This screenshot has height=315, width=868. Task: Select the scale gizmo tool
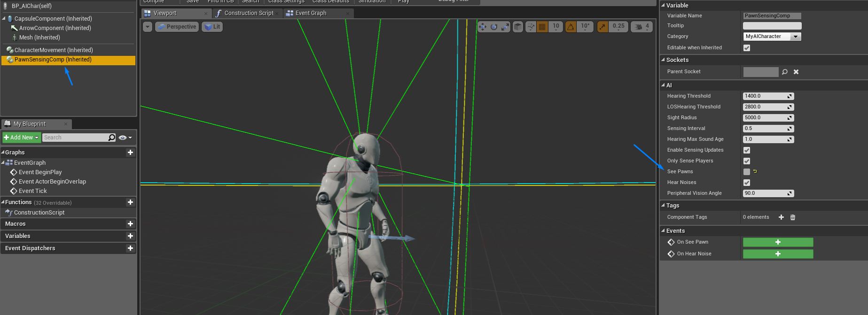coord(505,27)
